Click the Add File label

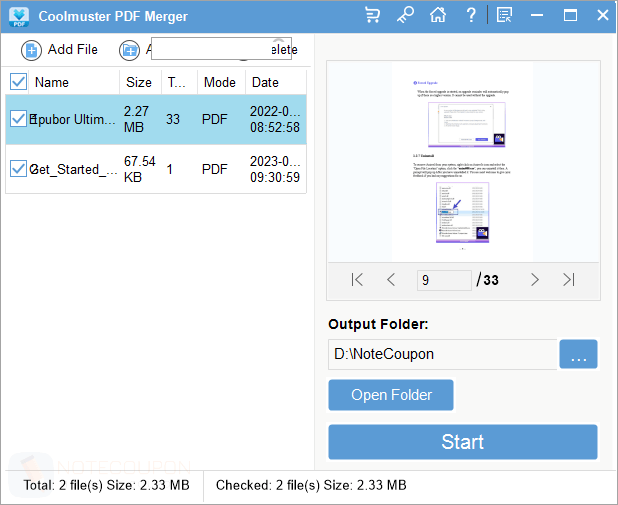(73, 49)
